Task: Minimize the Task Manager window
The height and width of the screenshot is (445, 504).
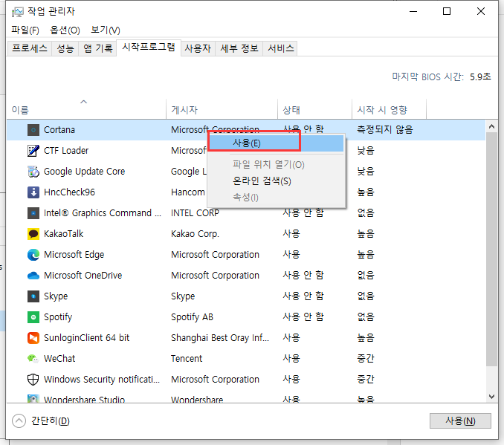Action: click(x=413, y=12)
